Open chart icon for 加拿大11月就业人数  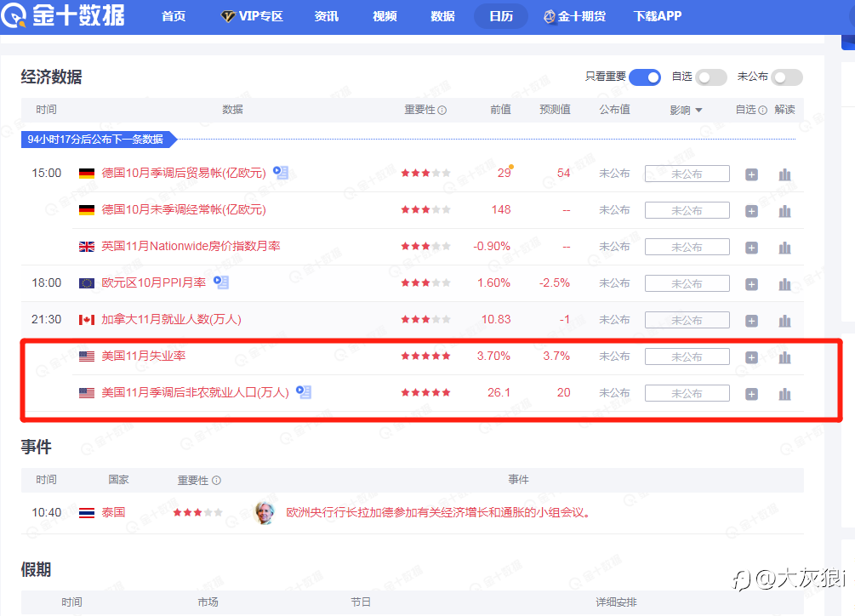784,321
